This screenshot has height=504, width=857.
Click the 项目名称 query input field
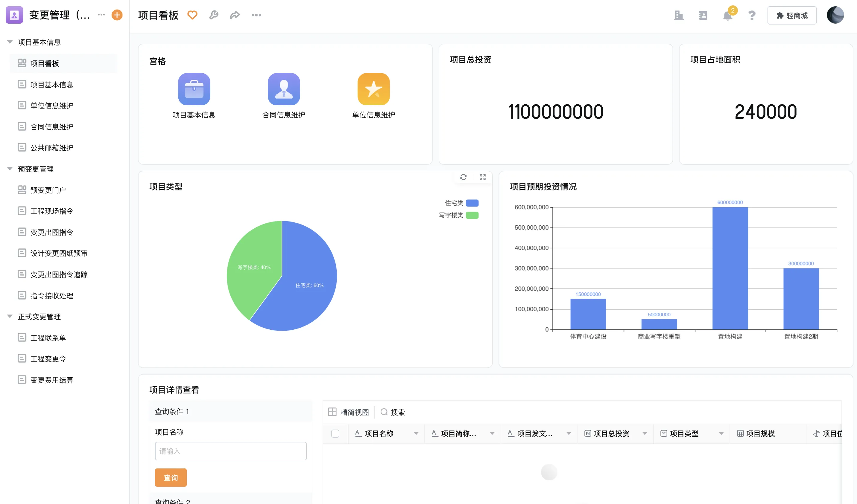231,451
